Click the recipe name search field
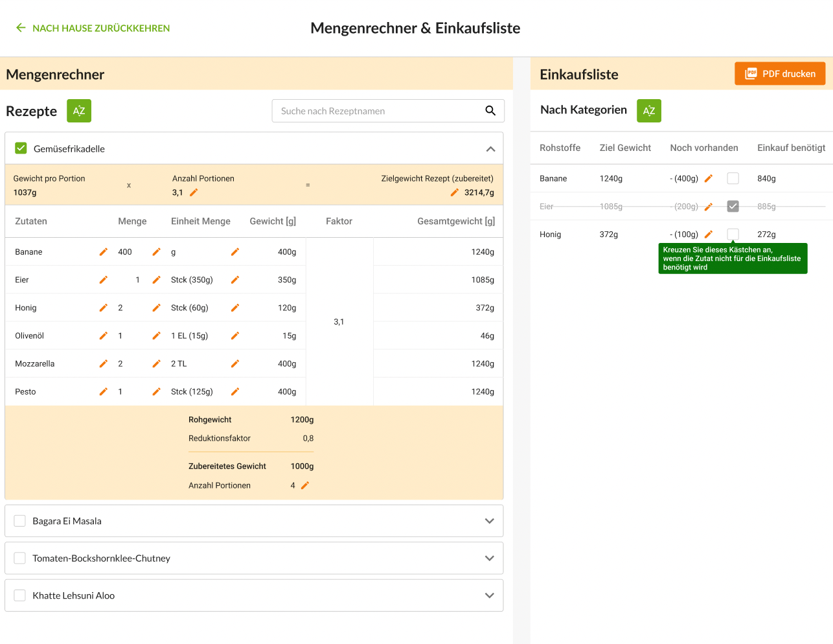The image size is (833, 644). [x=379, y=111]
